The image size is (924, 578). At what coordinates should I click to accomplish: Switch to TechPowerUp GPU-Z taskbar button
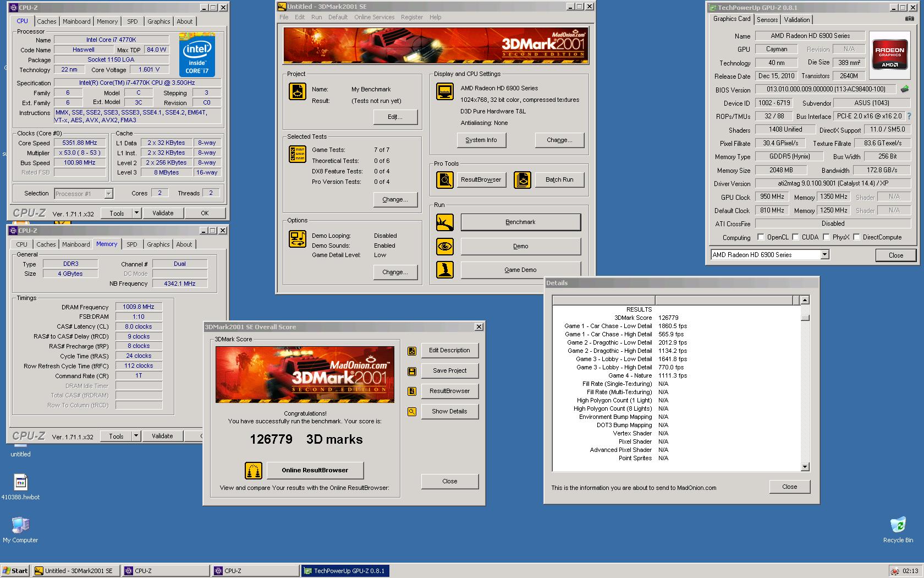[345, 571]
